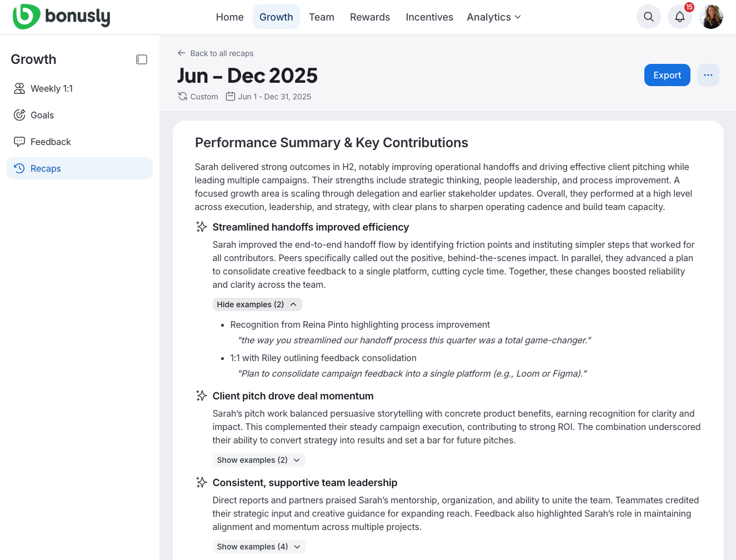Collapse 'Hide examples (2)' under streamlined handoffs
This screenshot has height=560, width=736.
tap(257, 304)
